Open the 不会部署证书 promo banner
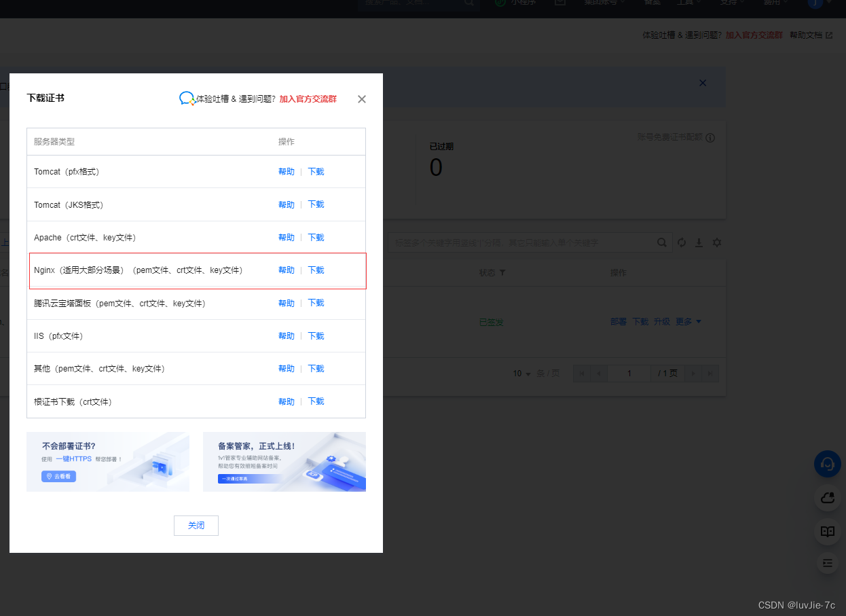This screenshot has width=846, height=616. point(108,462)
